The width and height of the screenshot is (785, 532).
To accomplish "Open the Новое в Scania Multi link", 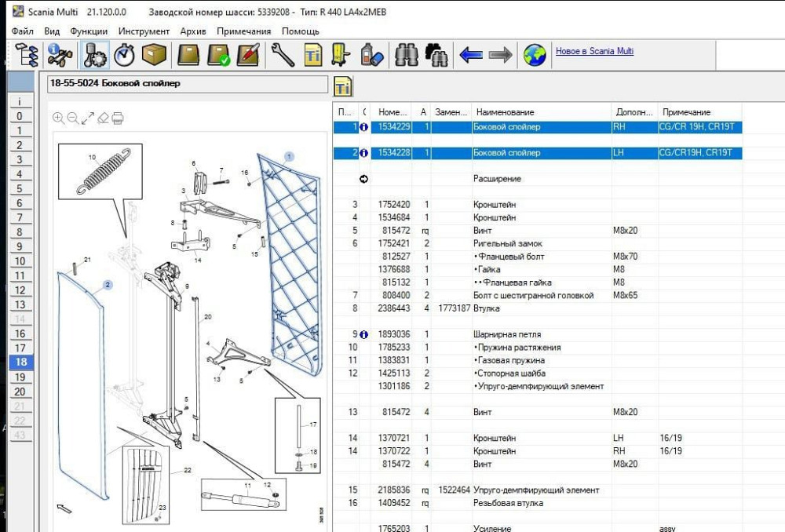I will click(x=594, y=52).
